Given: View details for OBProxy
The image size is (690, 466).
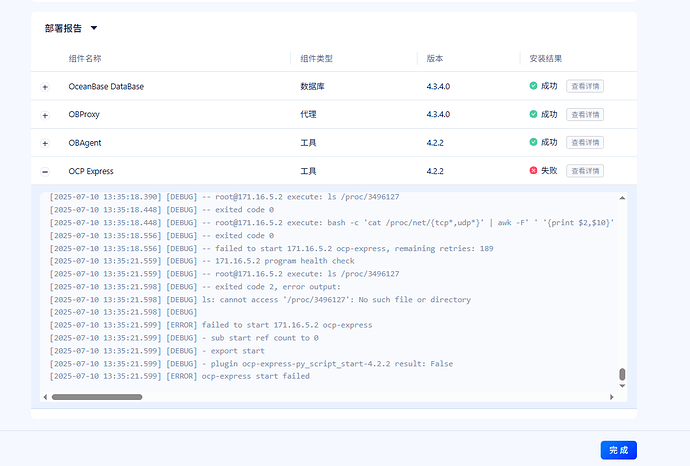Looking at the screenshot, I should coord(585,114).
